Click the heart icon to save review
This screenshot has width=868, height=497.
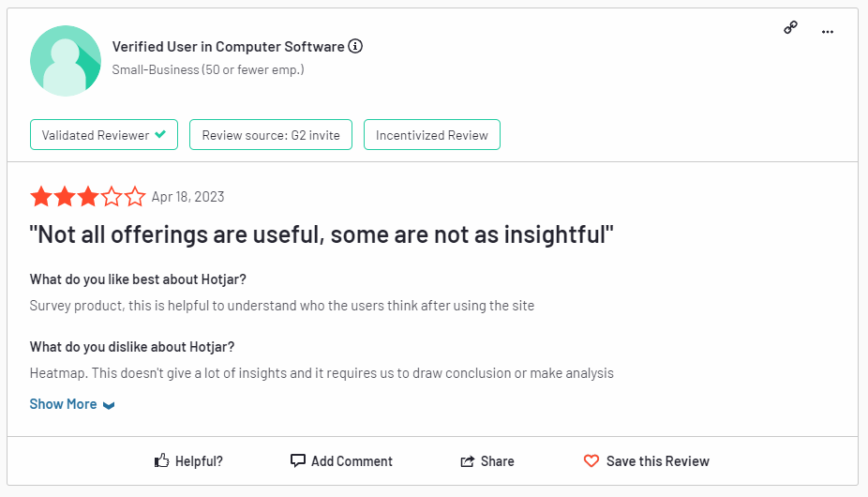point(591,460)
